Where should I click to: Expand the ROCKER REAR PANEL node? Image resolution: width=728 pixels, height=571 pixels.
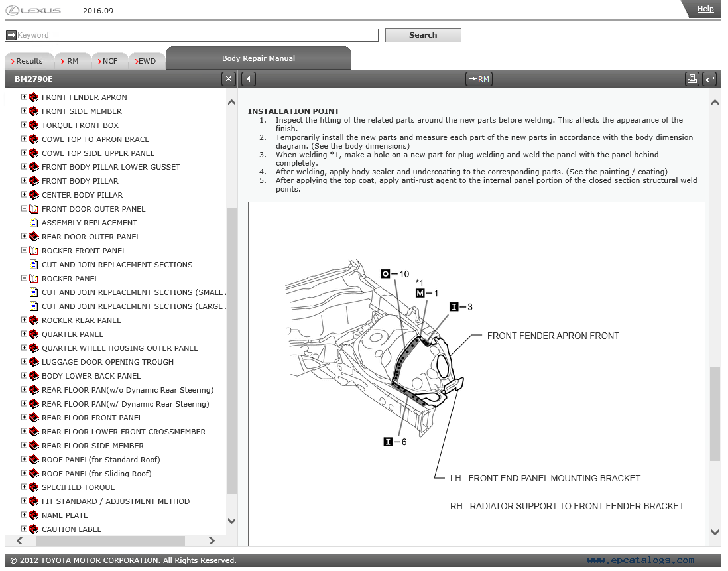(24, 320)
